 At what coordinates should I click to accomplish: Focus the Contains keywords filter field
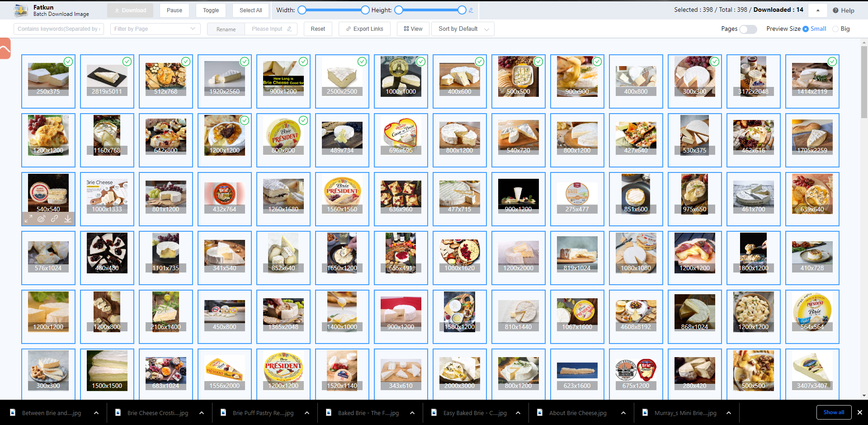pos(59,29)
